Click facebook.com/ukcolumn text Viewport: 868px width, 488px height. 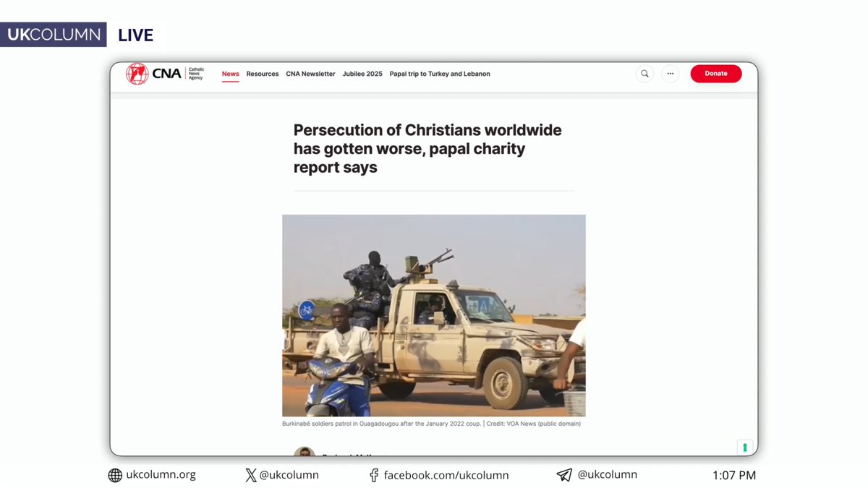[x=446, y=475]
